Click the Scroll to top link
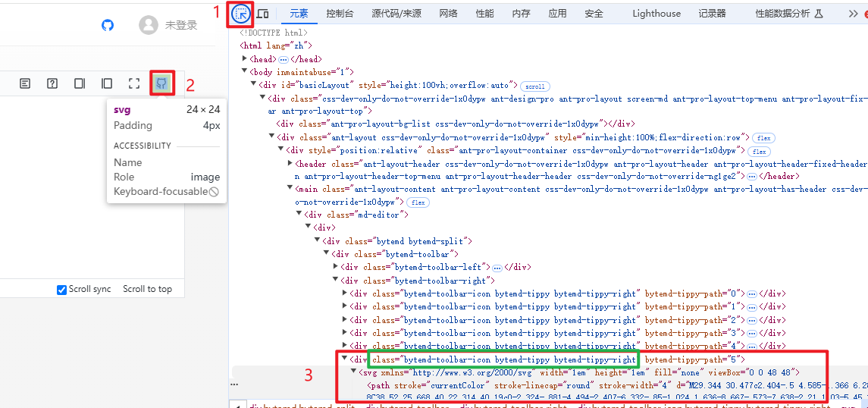Viewport: 868px width, 408px height. click(147, 289)
